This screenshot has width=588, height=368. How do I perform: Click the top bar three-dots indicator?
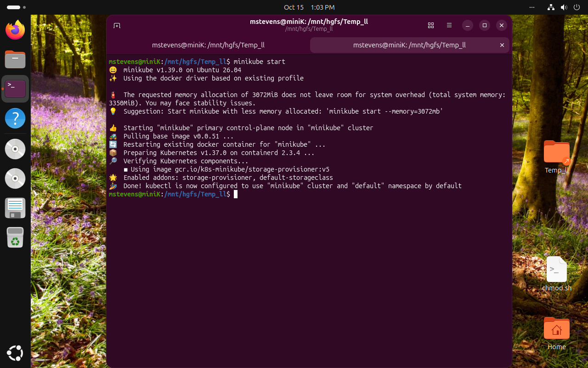532,7
